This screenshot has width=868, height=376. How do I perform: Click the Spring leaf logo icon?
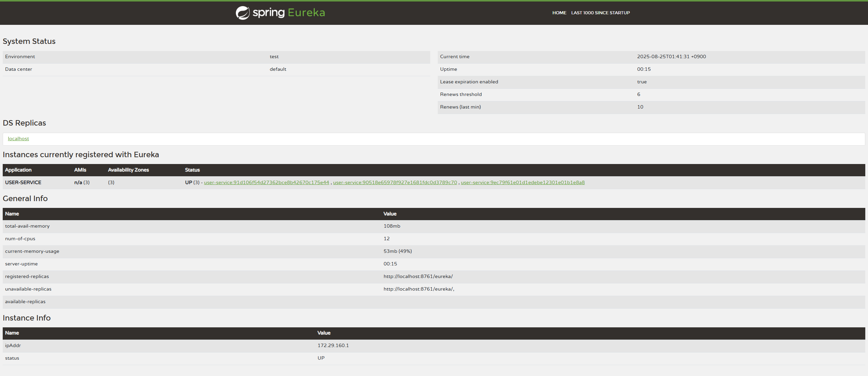coord(243,13)
